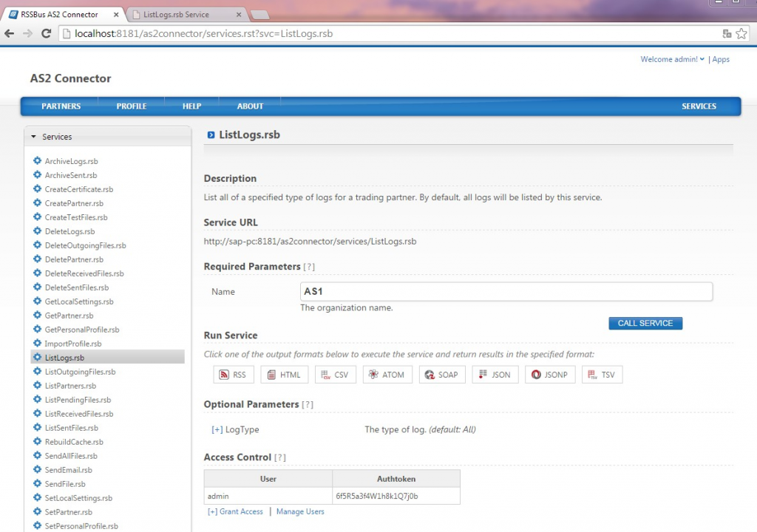Run service with RSS output format
Image resolution: width=757 pixels, height=532 pixels.
click(234, 375)
